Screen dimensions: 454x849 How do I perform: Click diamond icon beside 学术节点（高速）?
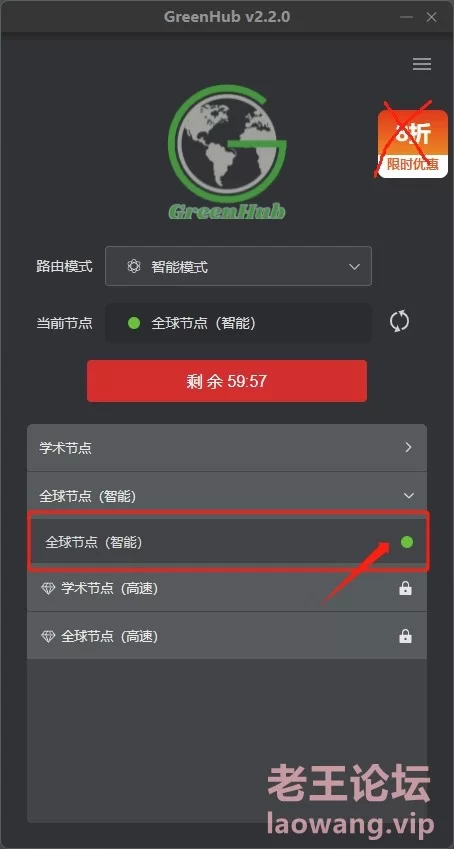(x=48, y=588)
